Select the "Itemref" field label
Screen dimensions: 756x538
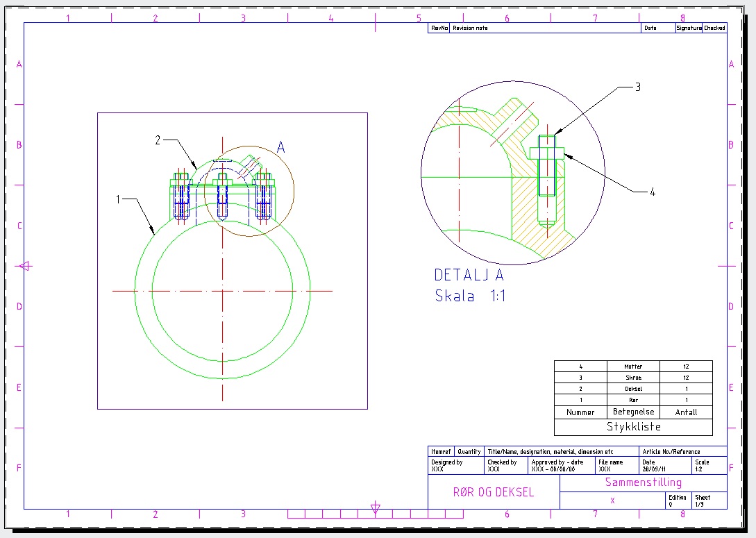click(x=441, y=452)
